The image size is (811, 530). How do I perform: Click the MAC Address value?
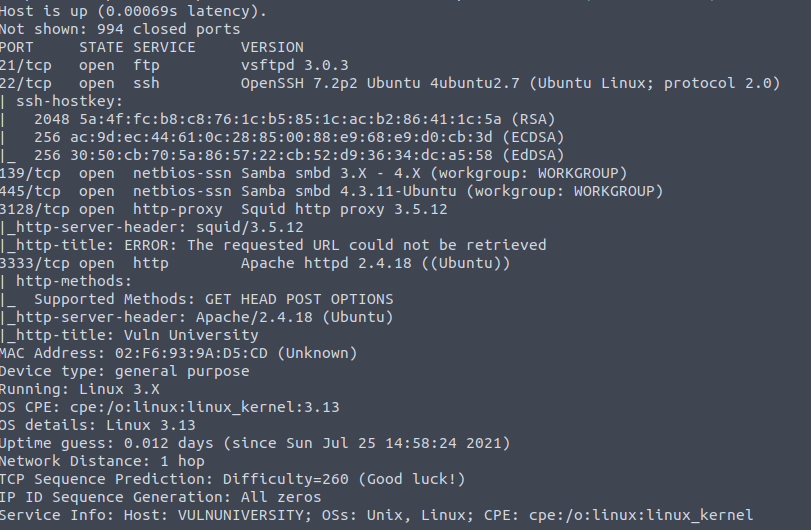click(191, 353)
